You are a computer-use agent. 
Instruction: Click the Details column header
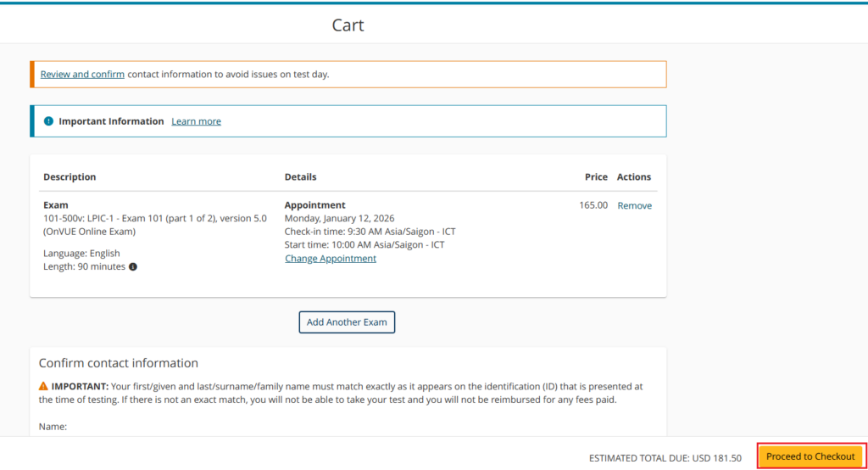coord(300,177)
